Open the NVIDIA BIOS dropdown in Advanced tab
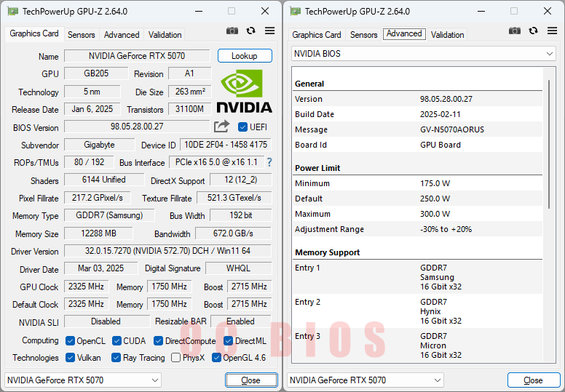The image size is (565, 392). (424, 54)
